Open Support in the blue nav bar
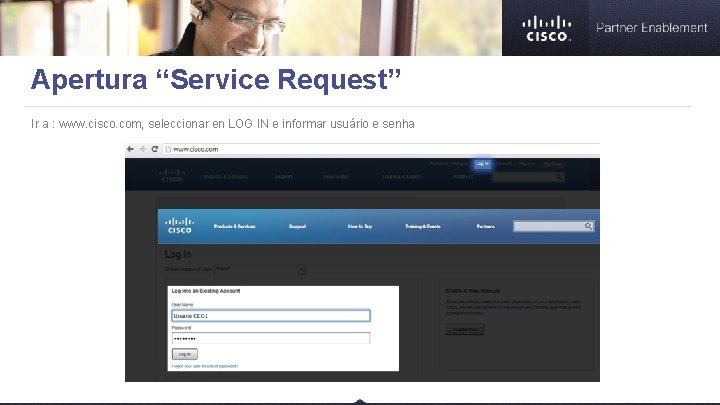This screenshot has width=720, height=405. click(x=297, y=226)
